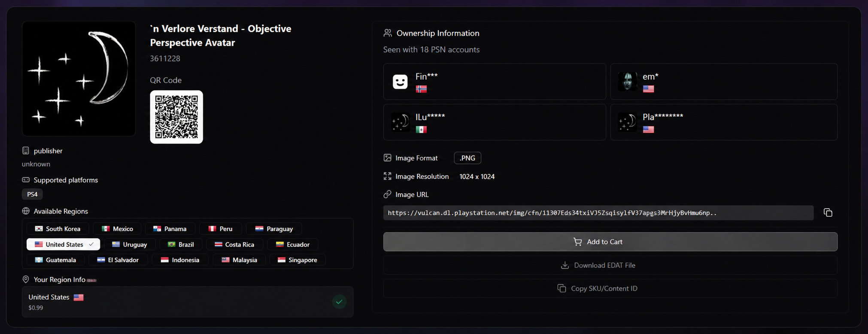Click the Ownership Information people icon
The image size is (868, 334).
pos(388,33)
